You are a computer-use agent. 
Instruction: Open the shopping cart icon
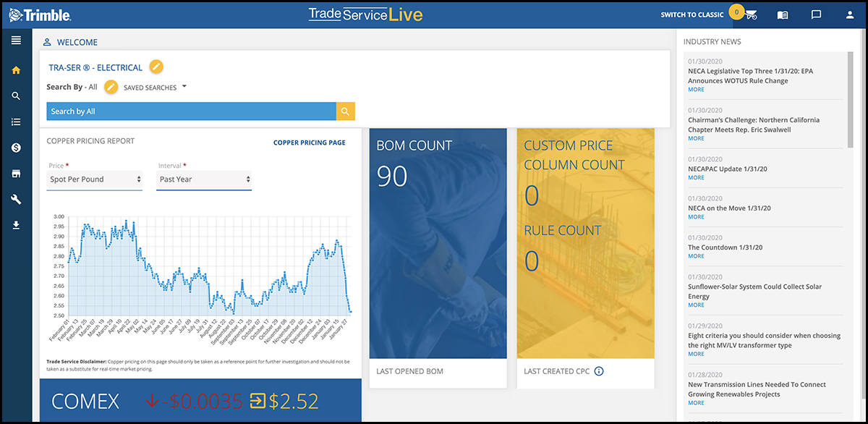click(x=750, y=15)
